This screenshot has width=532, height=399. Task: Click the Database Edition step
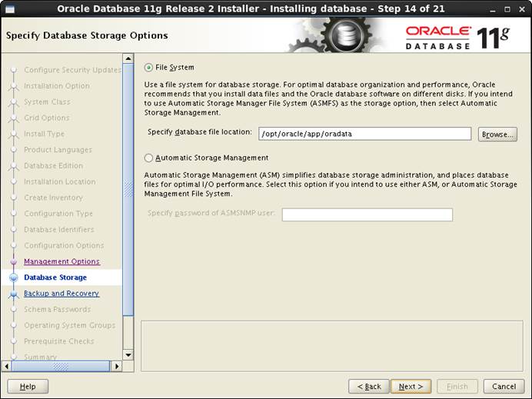coord(53,165)
